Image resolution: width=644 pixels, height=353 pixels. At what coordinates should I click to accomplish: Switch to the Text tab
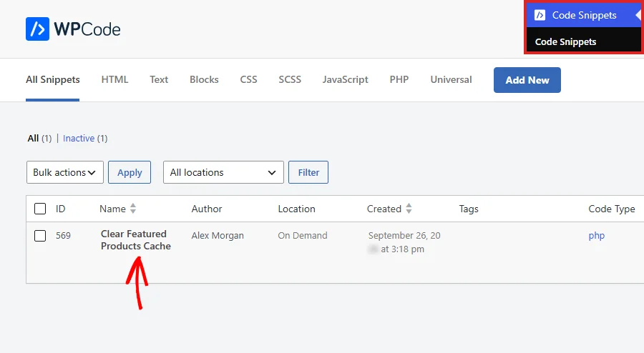click(159, 79)
